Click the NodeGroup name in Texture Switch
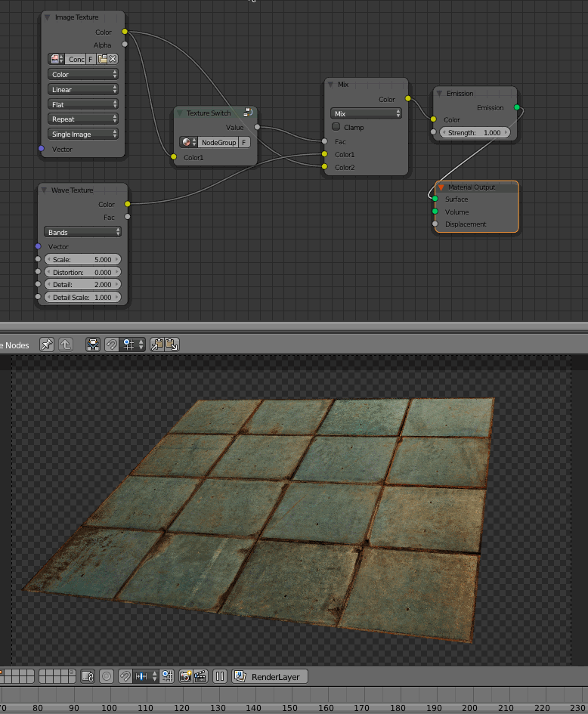 tap(218, 142)
